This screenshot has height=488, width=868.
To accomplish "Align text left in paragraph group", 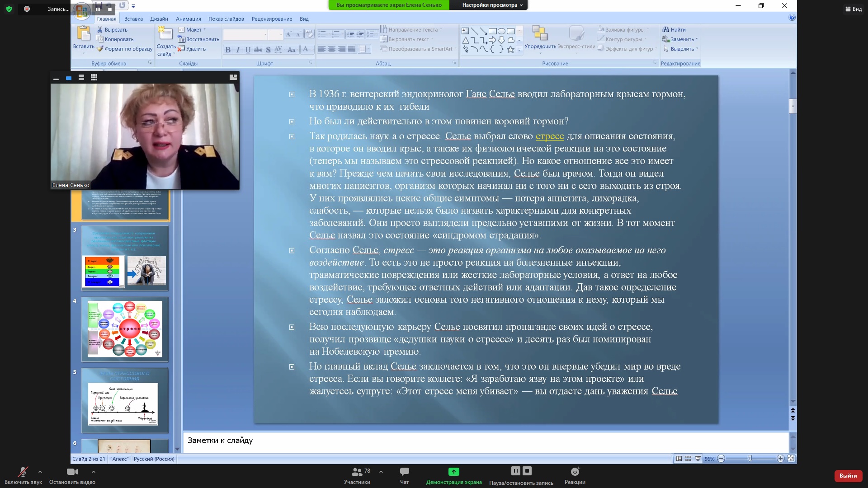I will click(321, 49).
